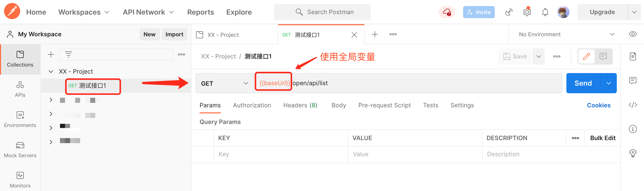Click the Postman logo icon

(12, 12)
